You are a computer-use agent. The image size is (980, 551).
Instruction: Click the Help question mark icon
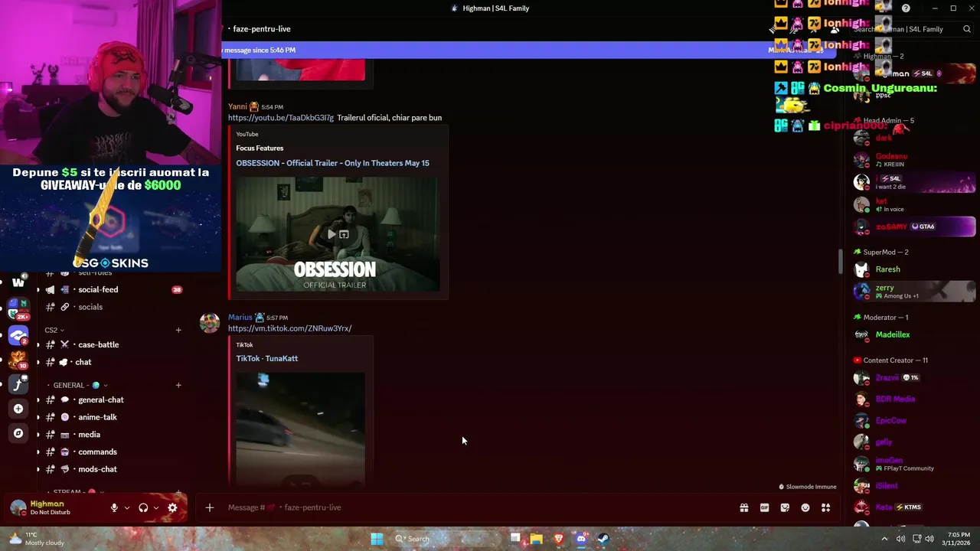(x=906, y=8)
